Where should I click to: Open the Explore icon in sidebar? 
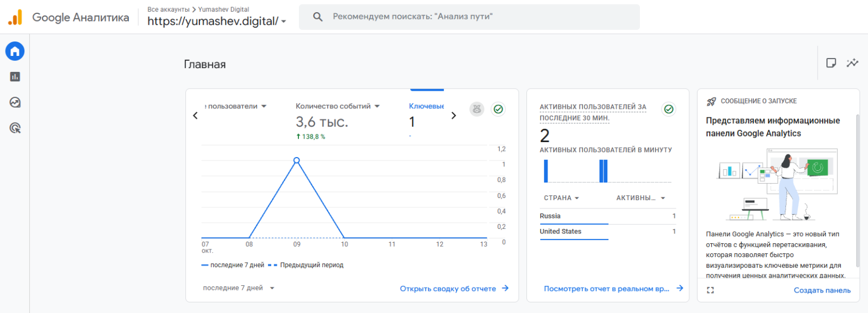pyautogui.click(x=15, y=102)
